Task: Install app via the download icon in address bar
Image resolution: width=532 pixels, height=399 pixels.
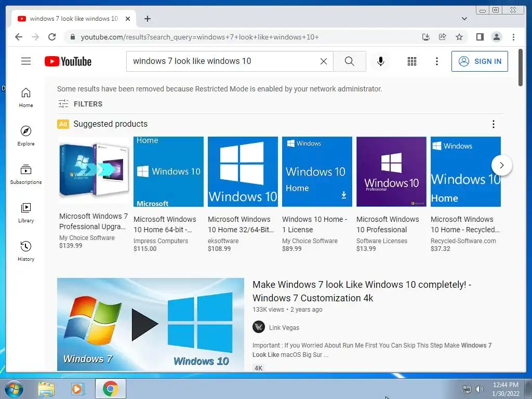Action: 426,37
